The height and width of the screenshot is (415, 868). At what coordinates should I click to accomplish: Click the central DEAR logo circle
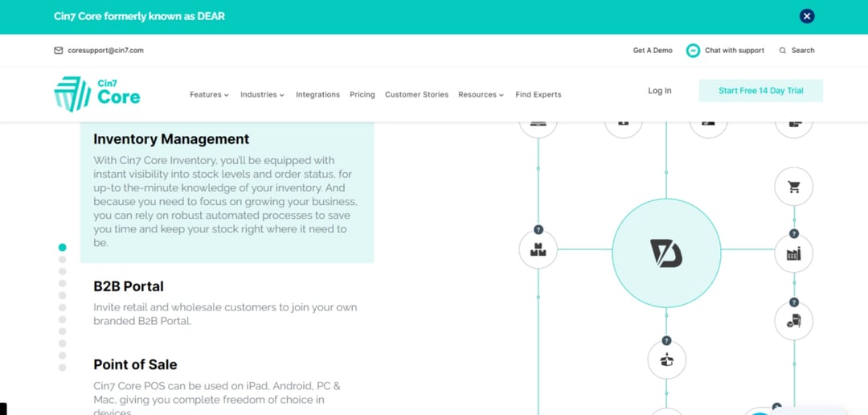point(666,253)
